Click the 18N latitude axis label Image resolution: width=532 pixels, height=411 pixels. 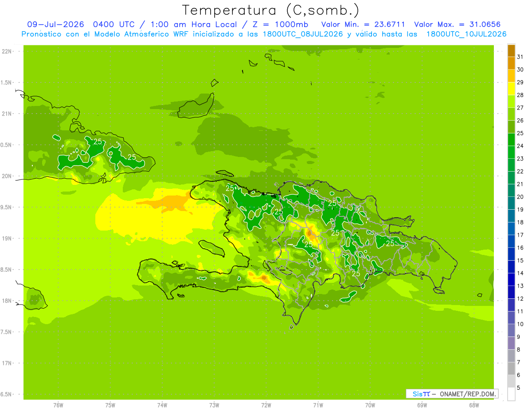(x=7, y=301)
